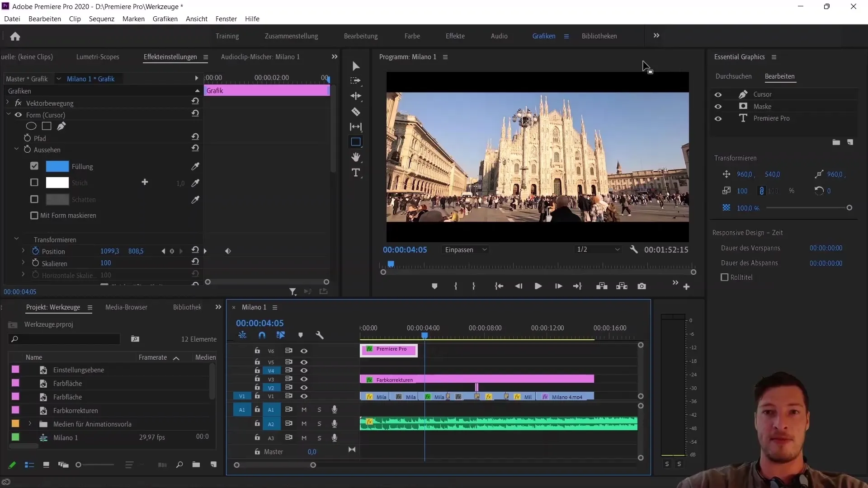Screen dimensions: 868x488
Task: Collapse the Form (Cursor) section
Action: click(9, 115)
